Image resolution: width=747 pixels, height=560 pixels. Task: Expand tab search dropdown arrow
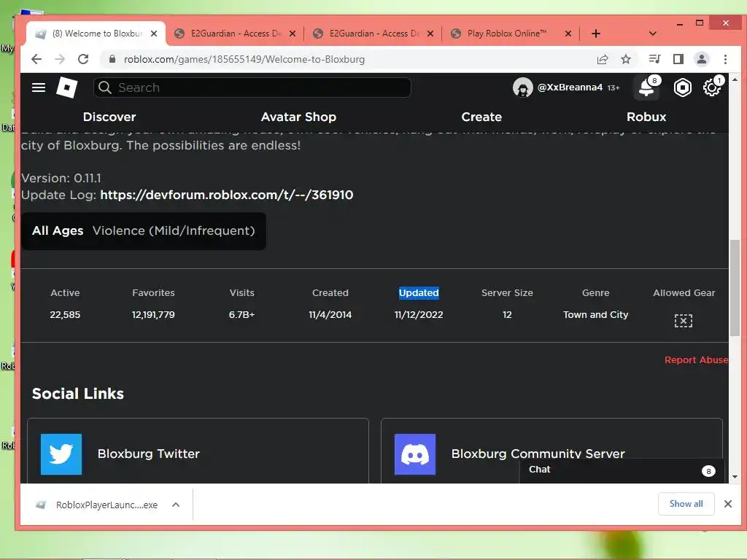653,34
